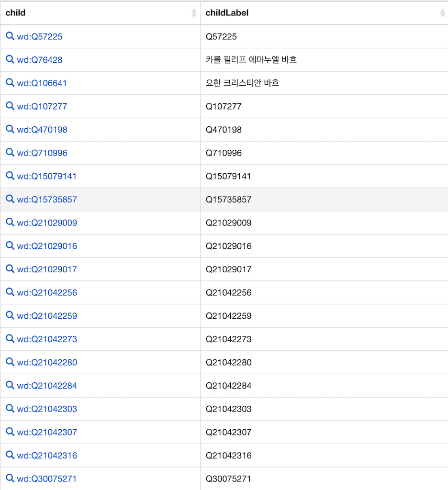Click the magnifier icon beside wd:Q30075271
Screen dimensions: 448x490
[10, 478]
